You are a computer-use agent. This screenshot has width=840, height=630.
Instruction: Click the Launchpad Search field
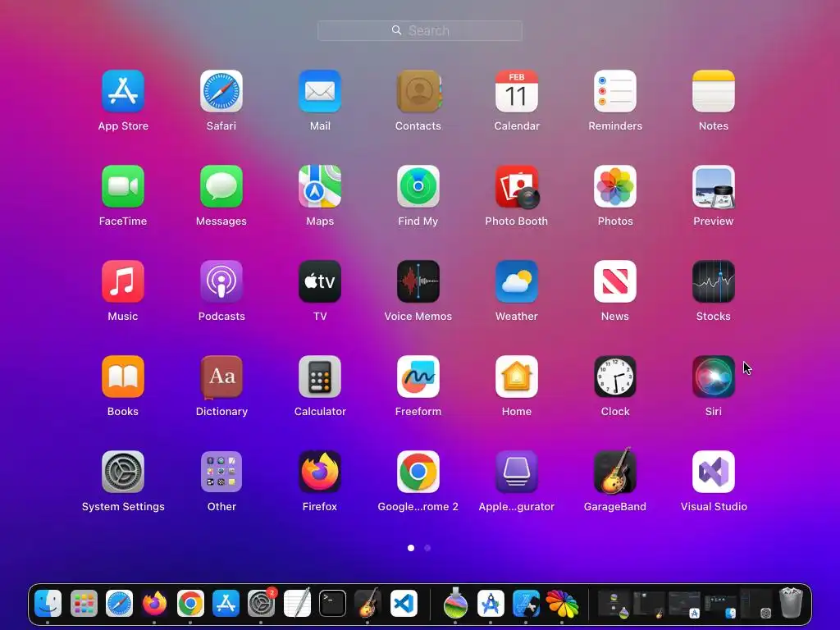point(420,30)
